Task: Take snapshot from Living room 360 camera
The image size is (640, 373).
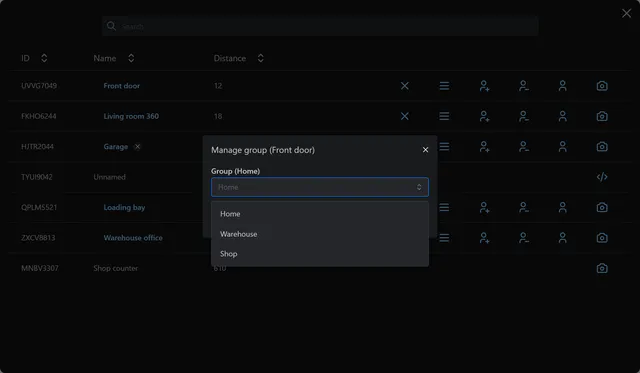Action: point(602,116)
